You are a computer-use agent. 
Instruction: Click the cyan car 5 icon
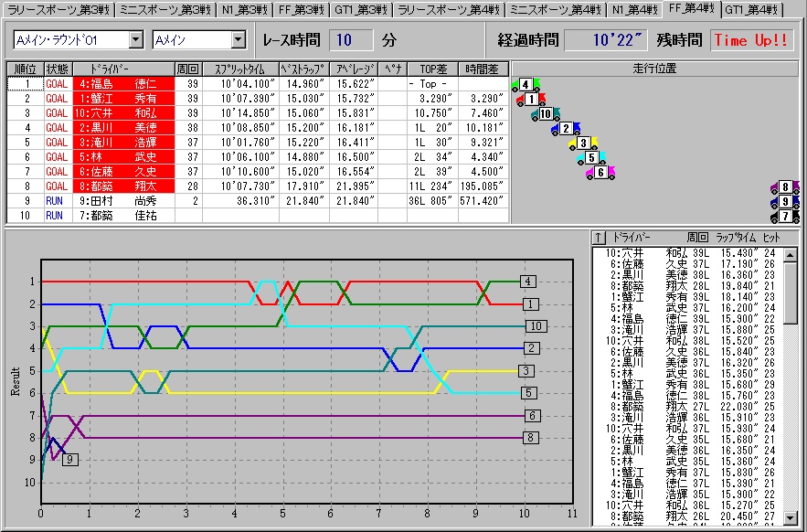[x=592, y=157]
